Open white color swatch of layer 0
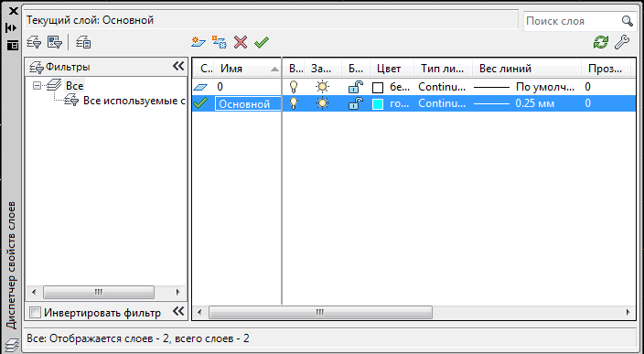This screenshot has height=354, width=644. [x=378, y=88]
